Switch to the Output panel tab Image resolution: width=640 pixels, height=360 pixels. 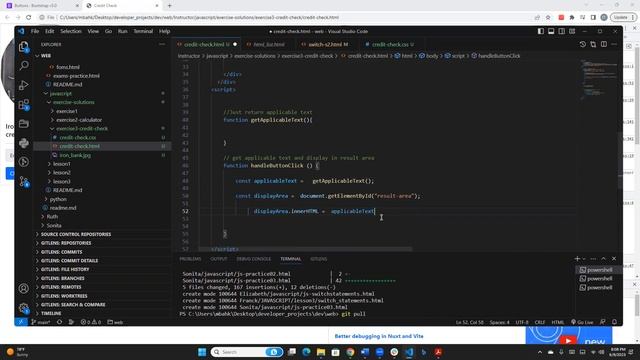[x=219, y=259]
